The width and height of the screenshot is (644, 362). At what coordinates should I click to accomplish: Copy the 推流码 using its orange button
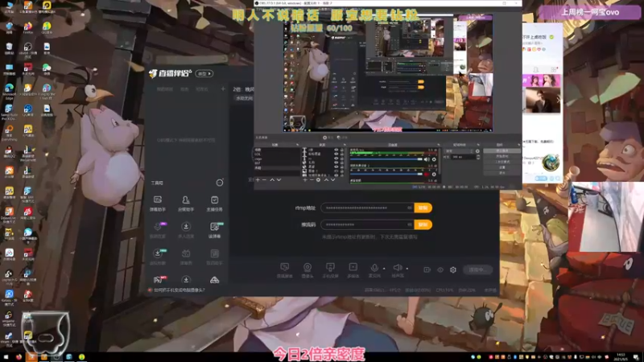click(423, 224)
